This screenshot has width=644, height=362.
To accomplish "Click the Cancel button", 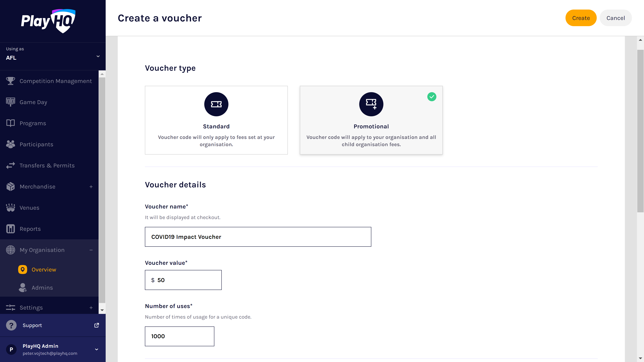I will [x=615, y=18].
